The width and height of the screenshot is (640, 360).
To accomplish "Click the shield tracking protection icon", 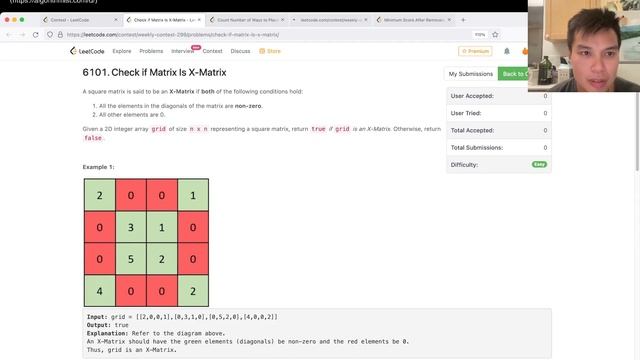I will click(x=50, y=35).
